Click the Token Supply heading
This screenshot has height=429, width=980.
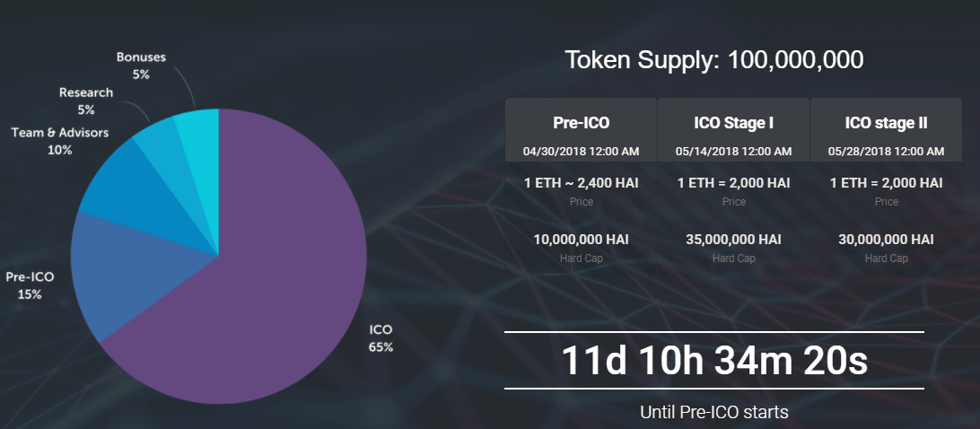(714, 60)
